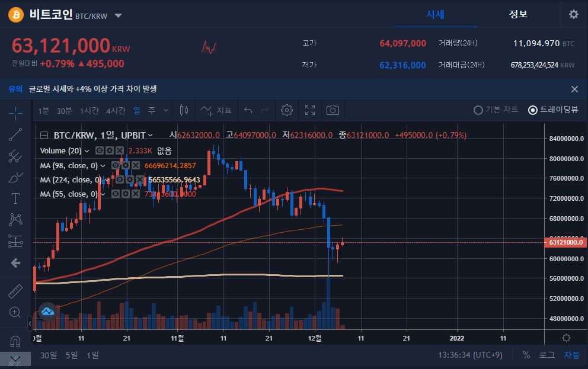Open chart properties gear in toolbar

(286, 110)
